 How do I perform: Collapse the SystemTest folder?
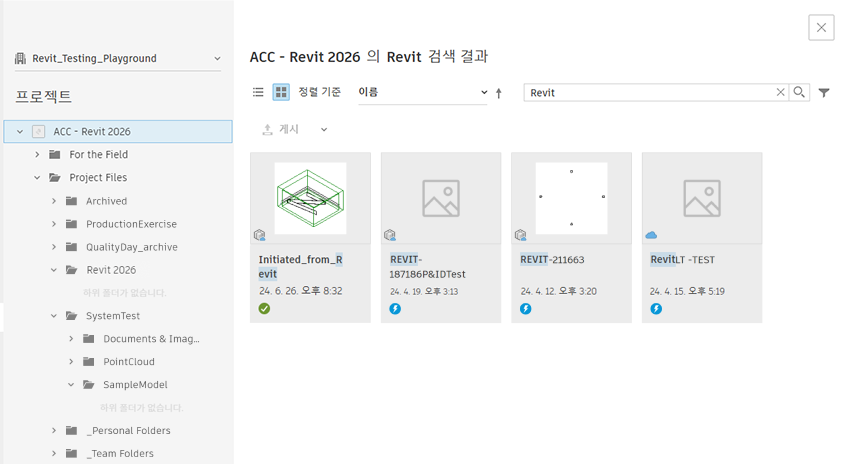[x=54, y=316]
